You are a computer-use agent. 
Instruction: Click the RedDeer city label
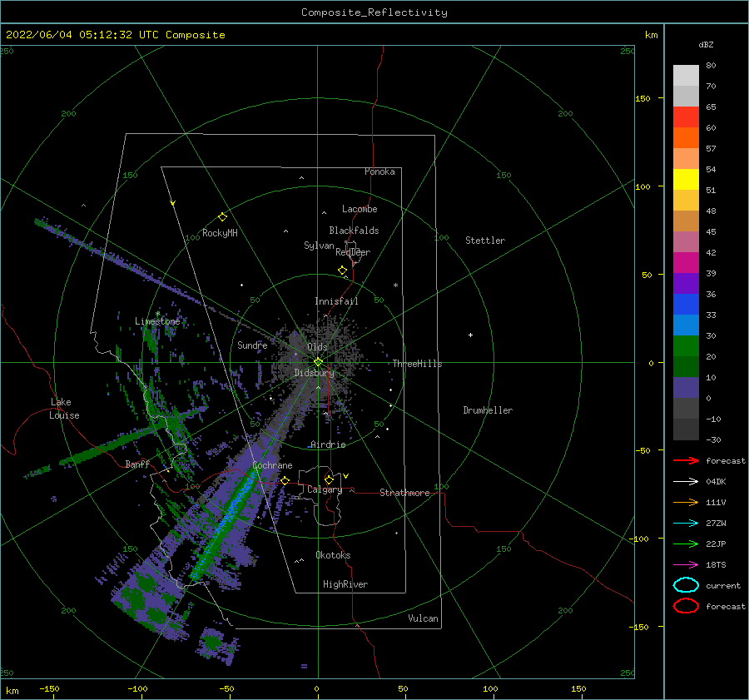coord(353,252)
